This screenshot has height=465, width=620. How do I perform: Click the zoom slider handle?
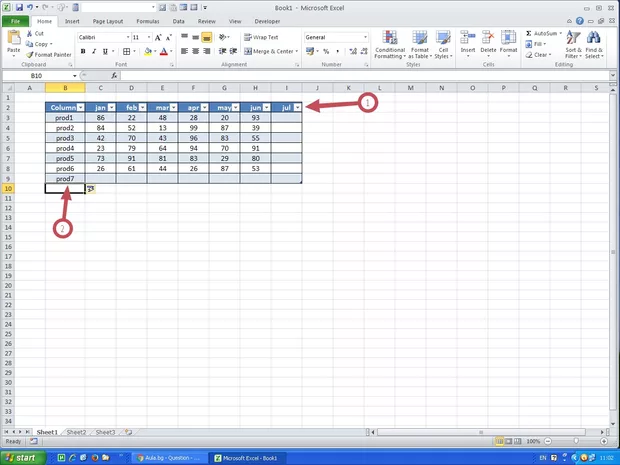(x=576, y=441)
